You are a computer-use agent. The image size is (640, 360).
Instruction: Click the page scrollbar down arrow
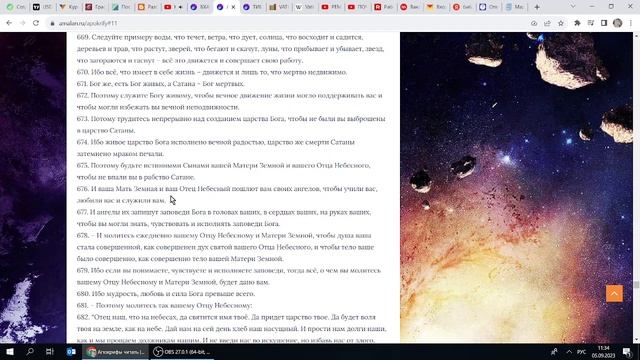click(636, 340)
